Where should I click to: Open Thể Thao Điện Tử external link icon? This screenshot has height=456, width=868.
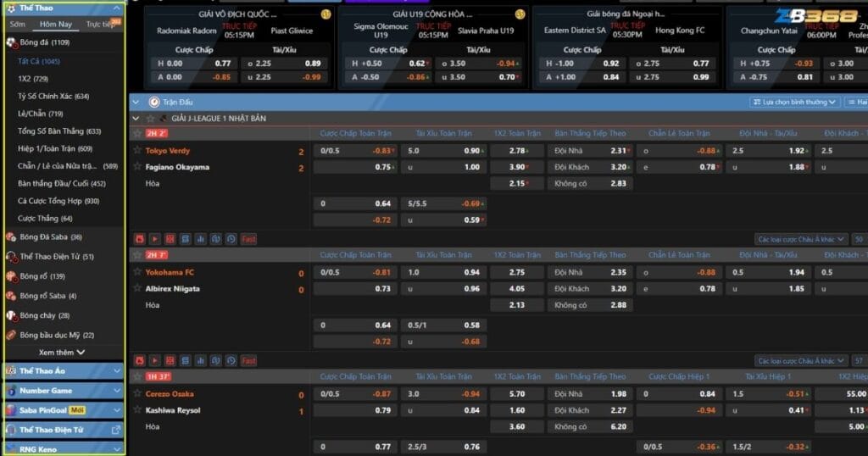click(116, 430)
